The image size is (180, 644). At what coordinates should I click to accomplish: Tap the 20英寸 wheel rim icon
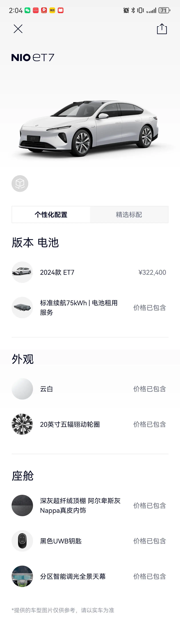[22, 424]
